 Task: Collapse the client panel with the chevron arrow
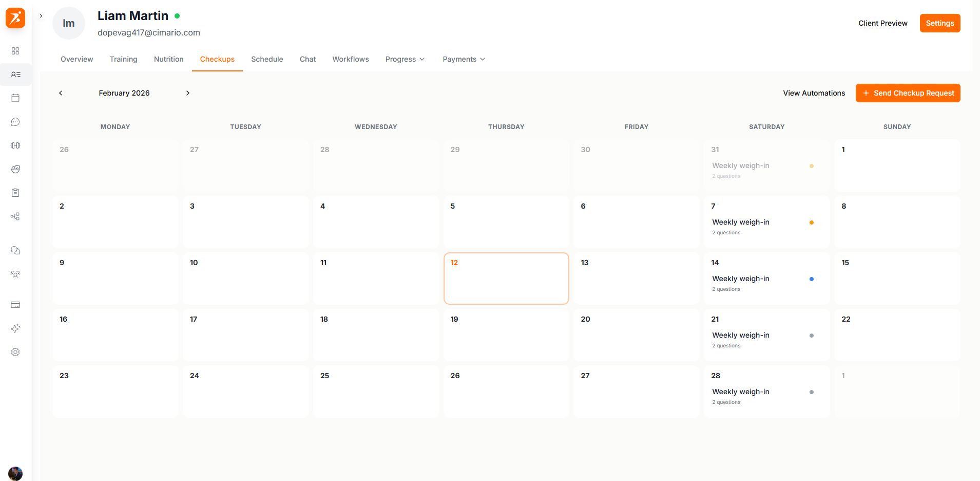41,16
